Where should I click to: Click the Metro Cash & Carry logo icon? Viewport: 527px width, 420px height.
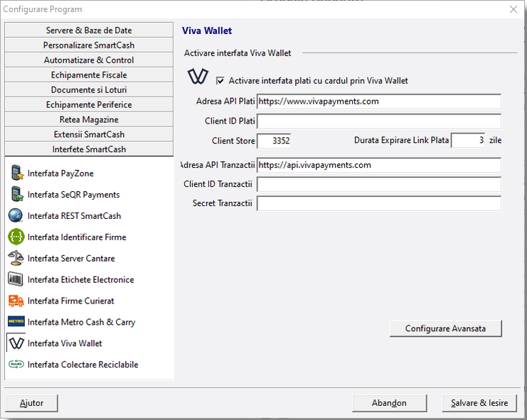[x=16, y=321]
